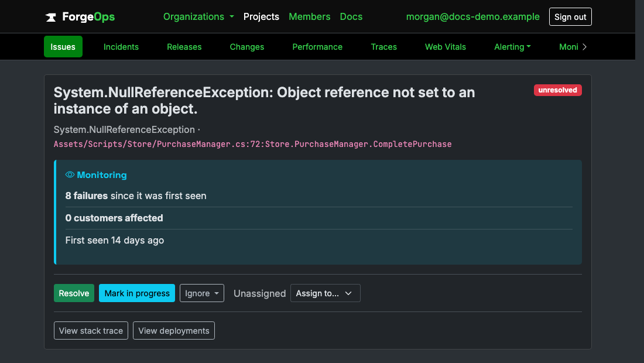Click the ForgeOps brand name
This screenshot has height=363, width=644.
pyautogui.click(x=88, y=17)
